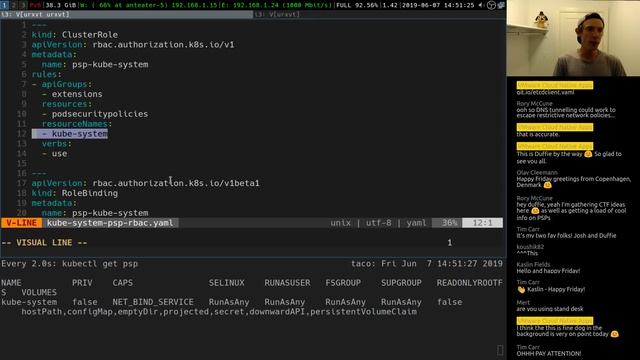
Task: Click the smiley emoji in 'This is Duffie' message
Action: [x=588, y=154]
